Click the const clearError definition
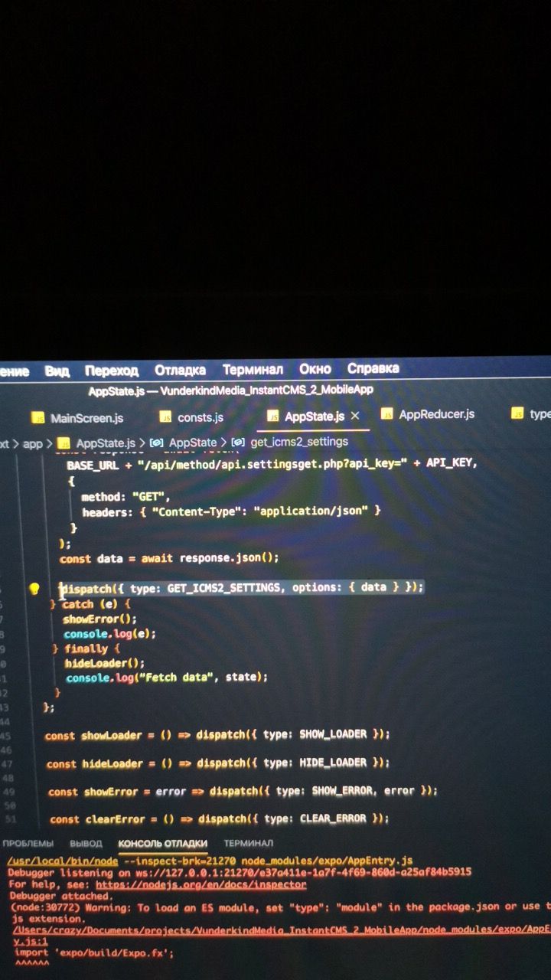Image resolution: width=551 pixels, height=980 pixels. click(220, 818)
